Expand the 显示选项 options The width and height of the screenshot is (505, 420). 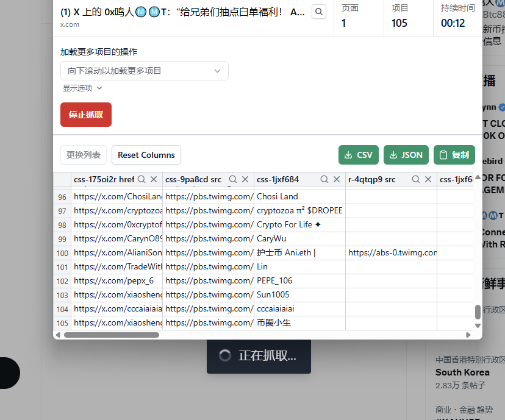point(82,88)
